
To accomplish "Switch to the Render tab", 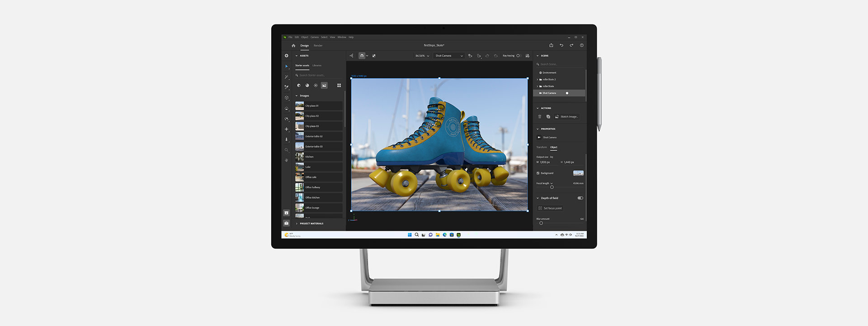I will [x=318, y=46].
